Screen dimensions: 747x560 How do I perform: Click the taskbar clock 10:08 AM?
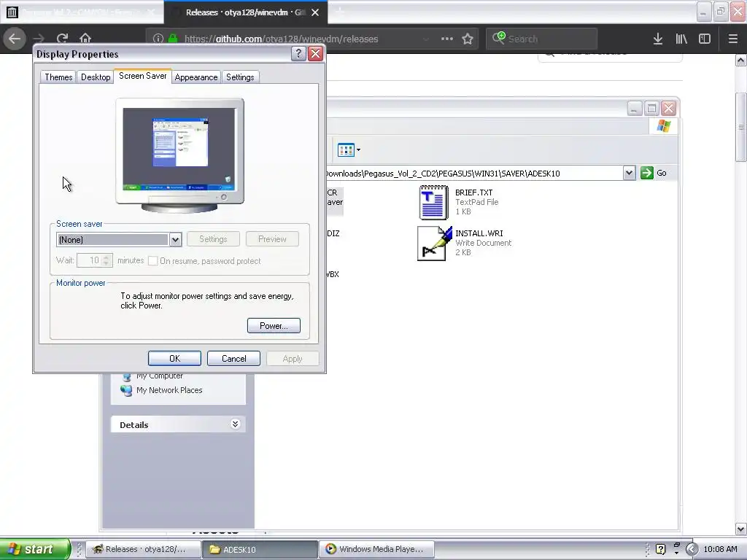click(720, 549)
